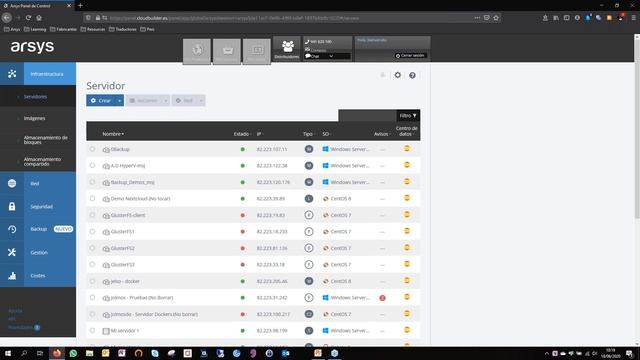Click Cerrar sesión button

[411, 56]
